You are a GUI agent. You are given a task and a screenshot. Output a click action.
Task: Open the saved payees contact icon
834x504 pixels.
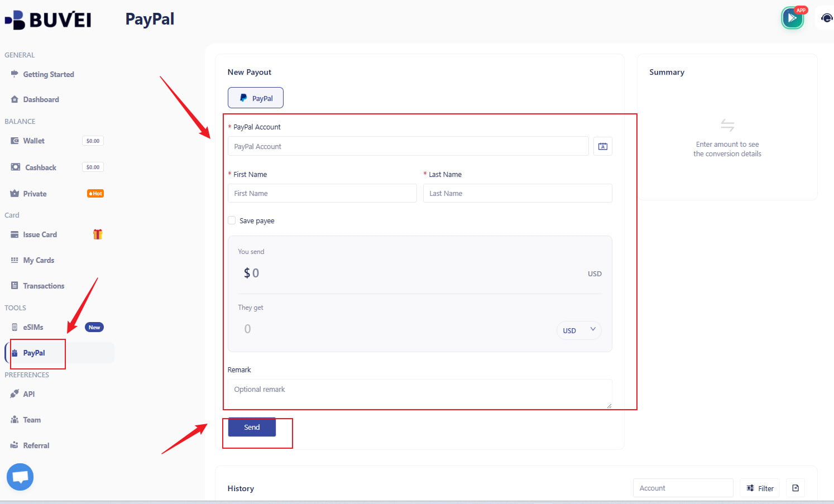coord(603,146)
